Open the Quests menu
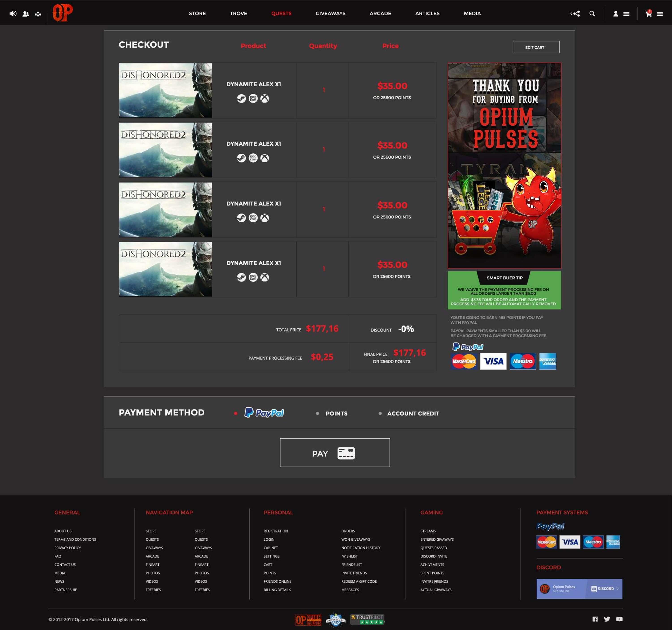Screen dimensions: 672x630 (x=281, y=13)
